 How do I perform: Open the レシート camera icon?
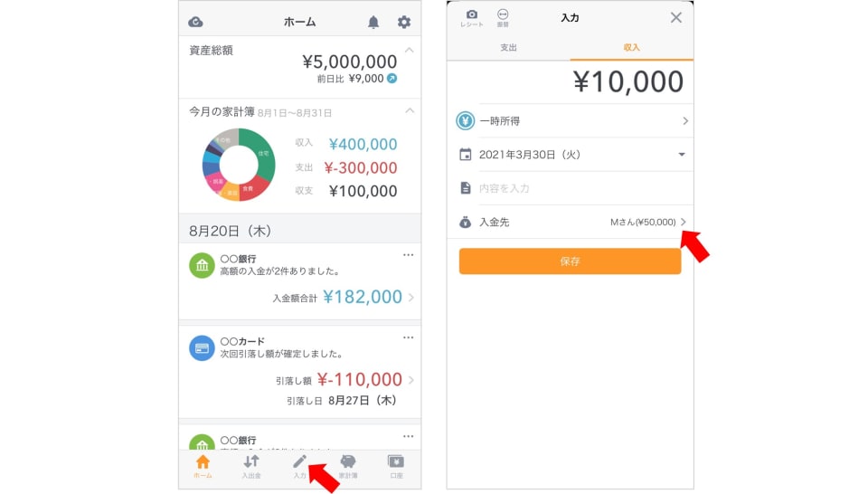[x=472, y=18]
